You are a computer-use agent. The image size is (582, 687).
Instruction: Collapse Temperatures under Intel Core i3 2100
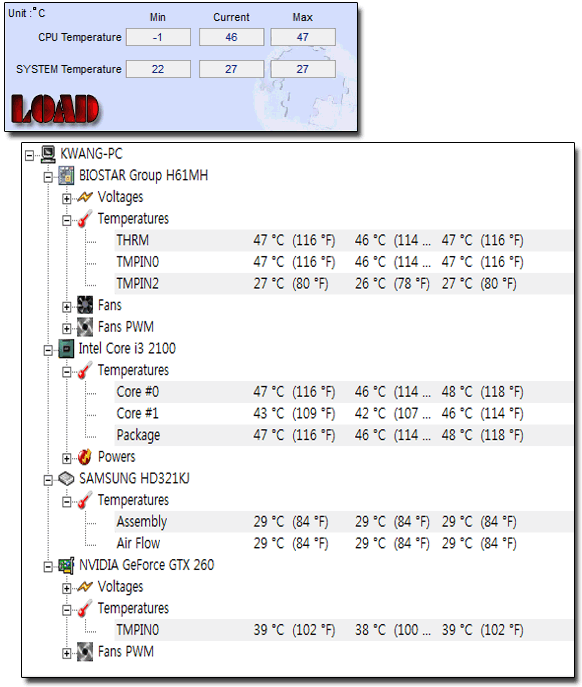66,372
